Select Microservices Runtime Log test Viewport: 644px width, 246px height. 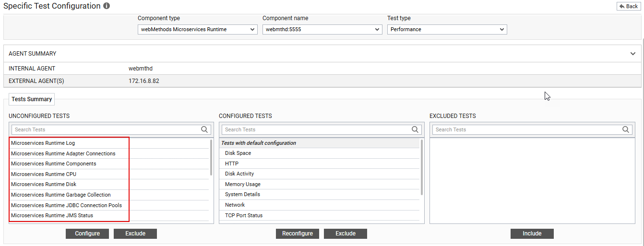[x=43, y=143]
